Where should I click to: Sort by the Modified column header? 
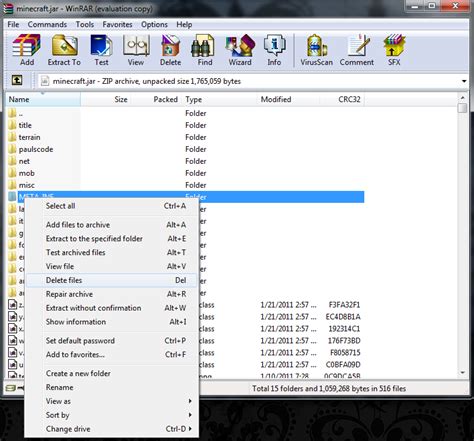[288, 99]
